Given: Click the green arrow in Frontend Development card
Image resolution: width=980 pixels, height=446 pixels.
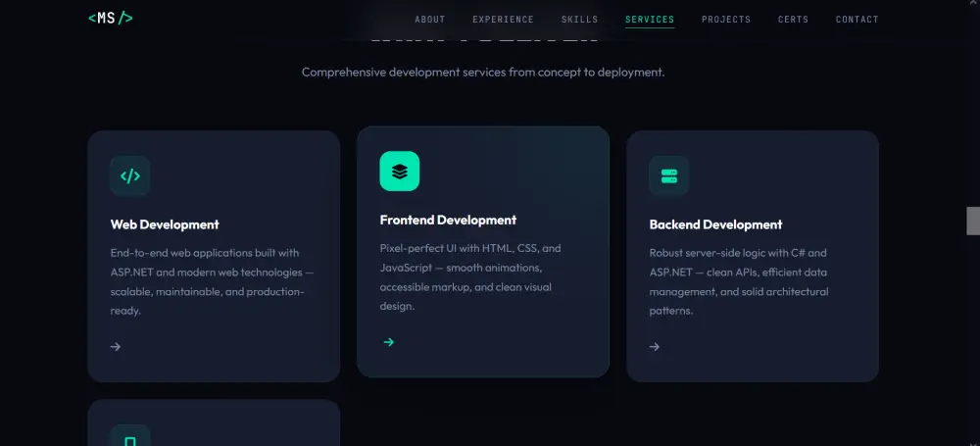Looking at the screenshot, I should click(x=389, y=341).
